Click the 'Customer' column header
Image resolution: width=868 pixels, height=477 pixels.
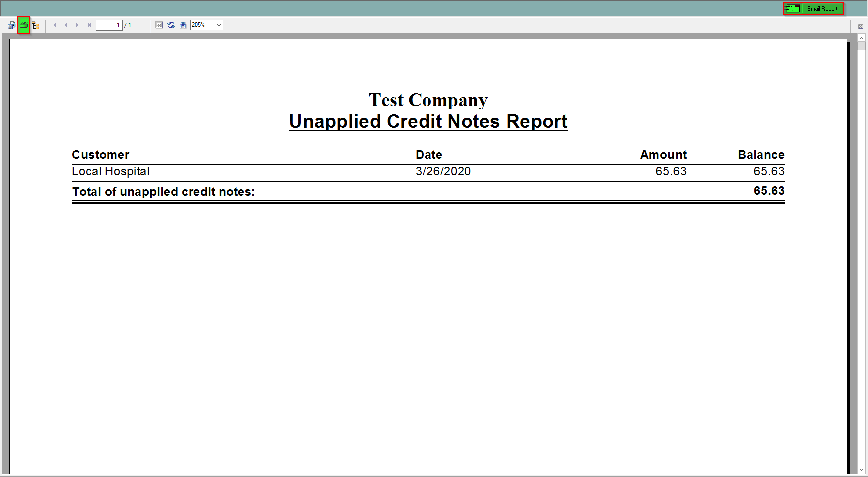click(x=101, y=155)
